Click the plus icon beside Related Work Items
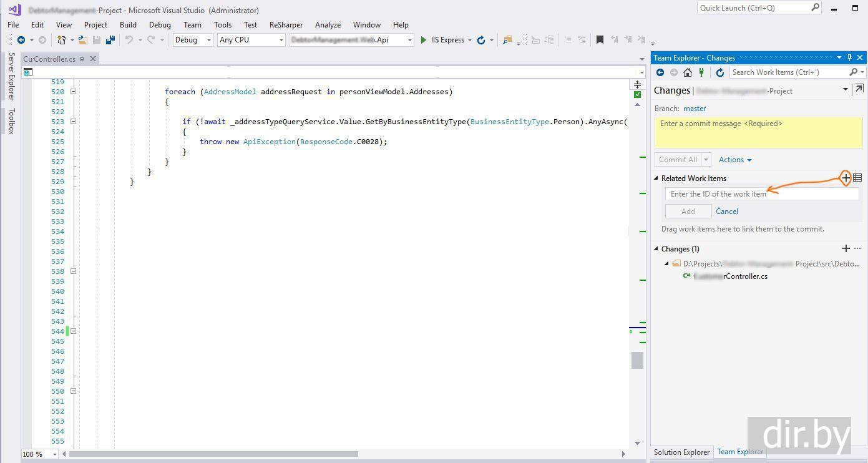The image size is (868, 463). 846,178
